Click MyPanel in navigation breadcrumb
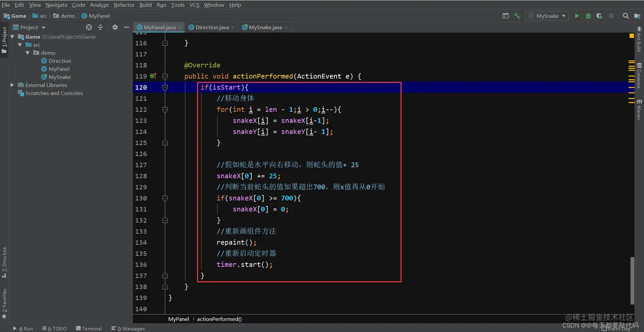The height and width of the screenshot is (332, 644). 96,16
